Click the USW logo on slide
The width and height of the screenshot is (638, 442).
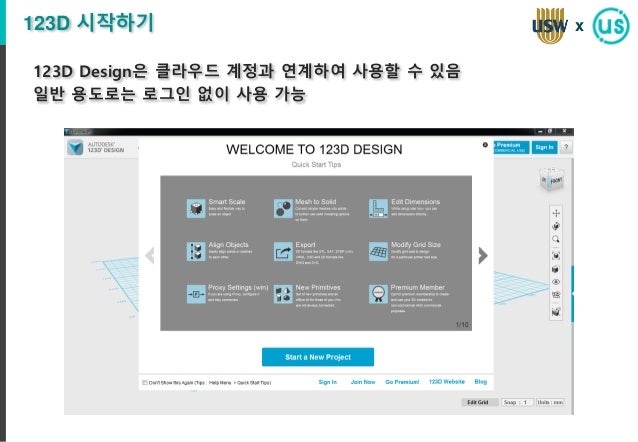550,26
